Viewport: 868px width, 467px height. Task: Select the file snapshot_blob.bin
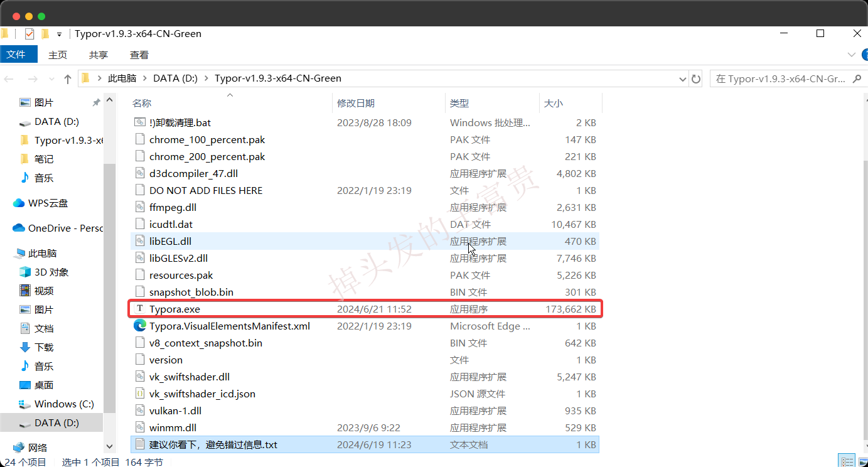[x=365, y=293]
